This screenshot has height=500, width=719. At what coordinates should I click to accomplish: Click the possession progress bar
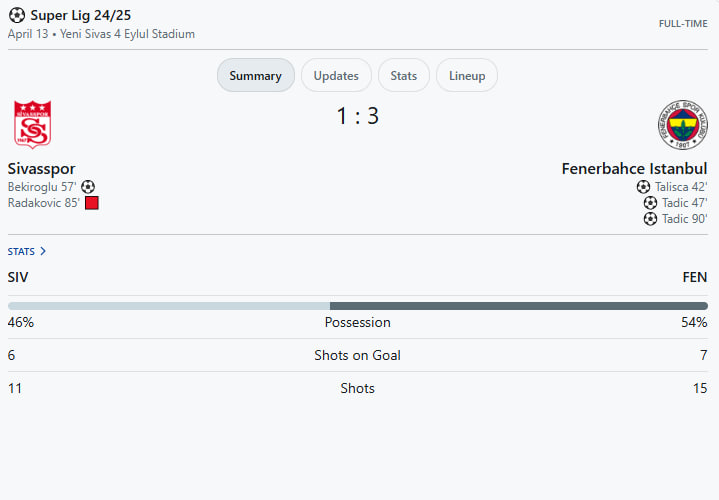coord(358,306)
